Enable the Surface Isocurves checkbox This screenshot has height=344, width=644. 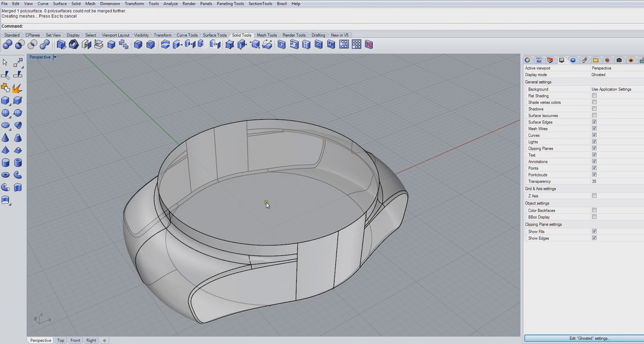click(x=594, y=115)
